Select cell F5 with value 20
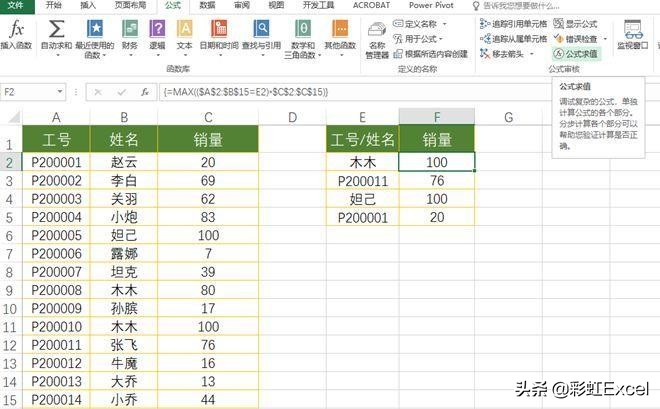Viewport: 660px width, 409px height. coord(436,217)
